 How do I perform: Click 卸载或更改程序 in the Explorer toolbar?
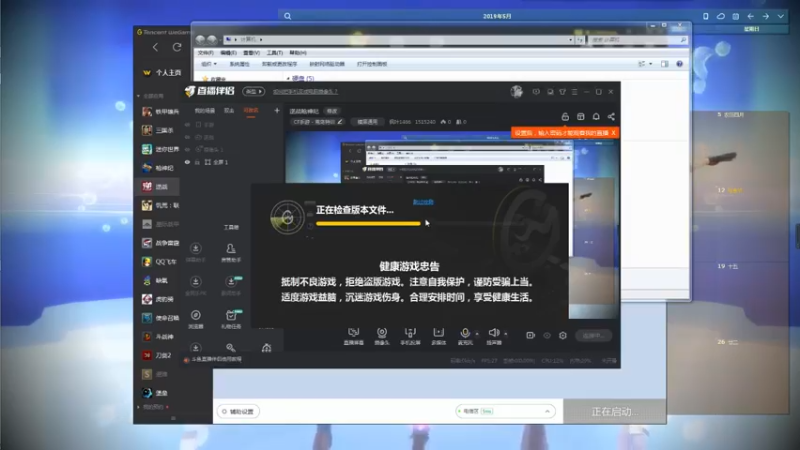[279, 64]
